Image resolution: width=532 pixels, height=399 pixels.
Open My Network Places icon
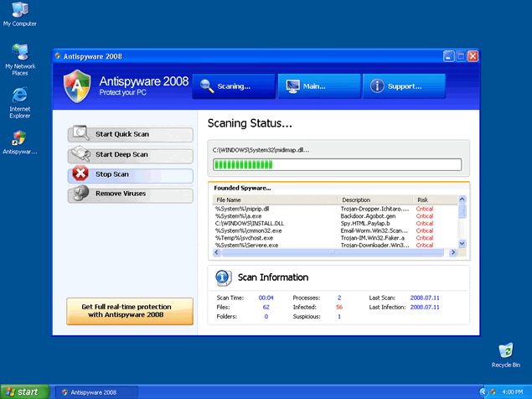point(19,55)
